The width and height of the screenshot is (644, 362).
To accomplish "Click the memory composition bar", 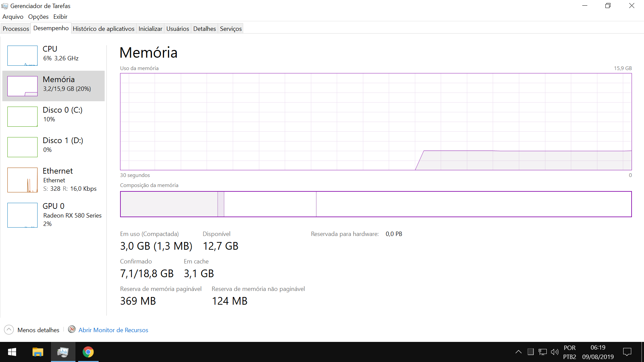I will point(376,204).
